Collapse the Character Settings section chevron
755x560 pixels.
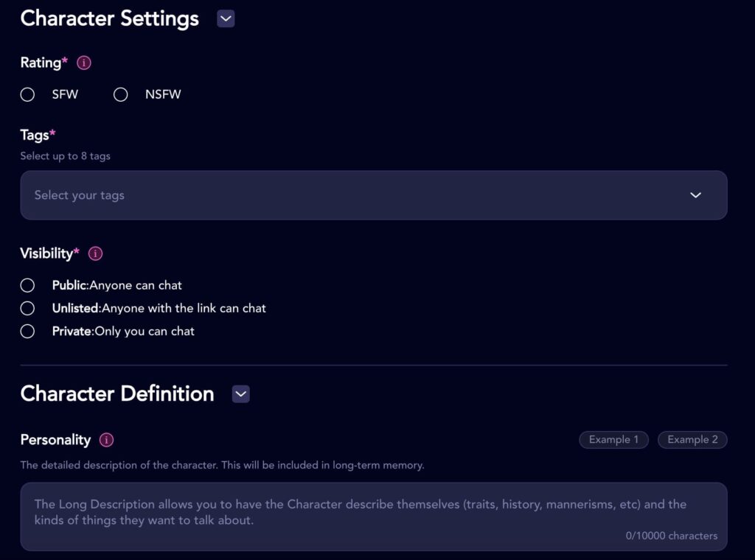pos(226,19)
